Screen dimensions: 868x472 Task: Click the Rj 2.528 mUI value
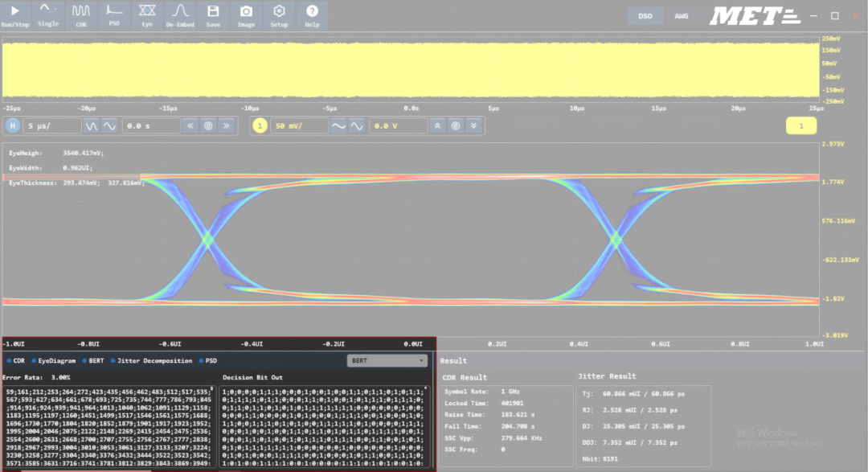click(640, 411)
